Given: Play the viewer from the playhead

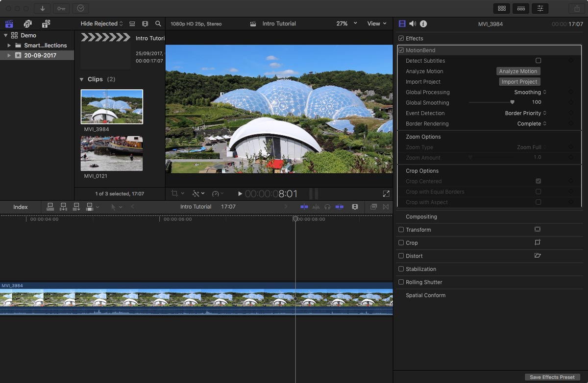Looking at the screenshot, I should 240,194.
